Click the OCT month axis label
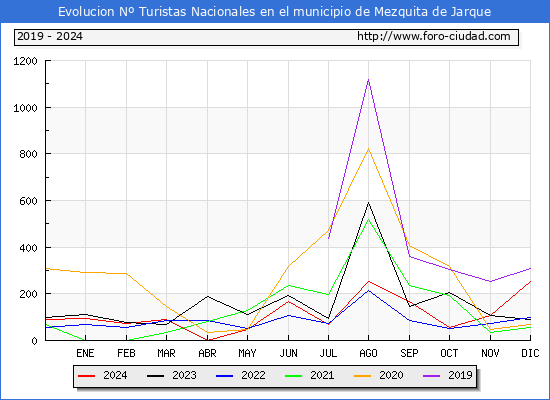 (x=449, y=353)
